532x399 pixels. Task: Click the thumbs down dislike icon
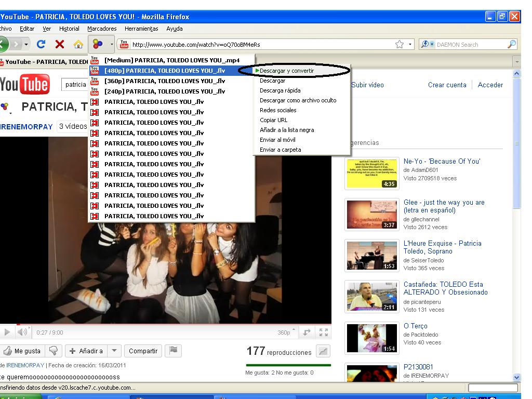pos(54,351)
